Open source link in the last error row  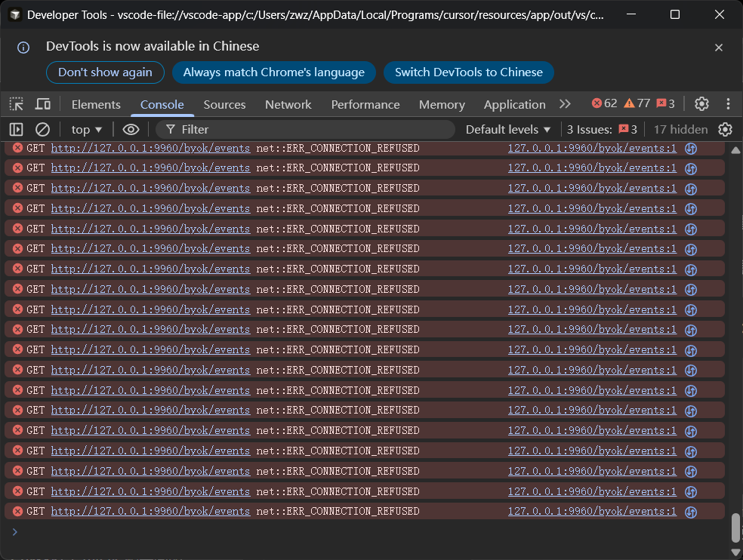(x=592, y=511)
